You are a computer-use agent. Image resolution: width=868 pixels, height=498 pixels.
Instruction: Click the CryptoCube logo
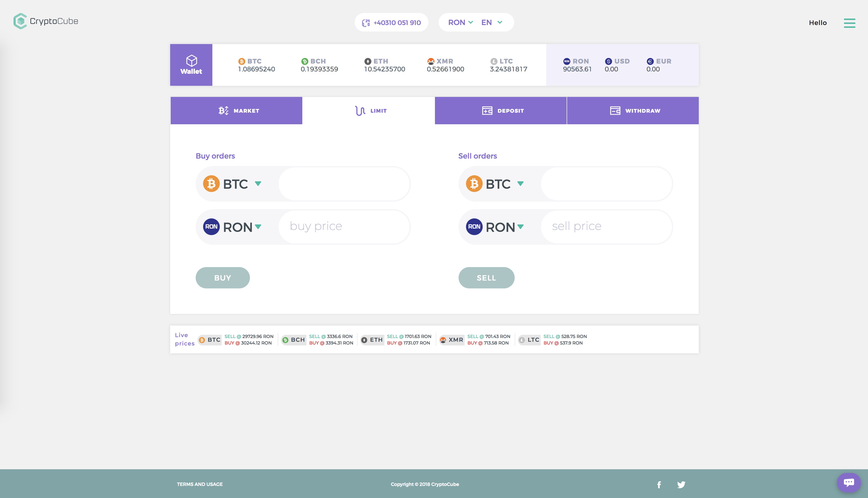(46, 21)
